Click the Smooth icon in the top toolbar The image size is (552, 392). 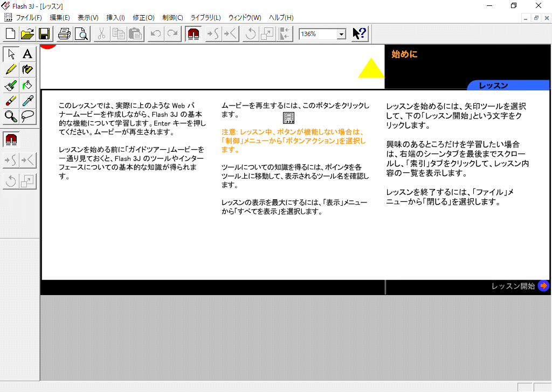pos(213,34)
